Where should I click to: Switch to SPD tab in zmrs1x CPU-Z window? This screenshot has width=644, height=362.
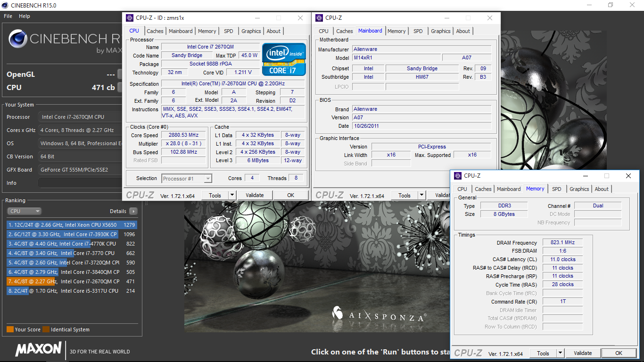(229, 31)
